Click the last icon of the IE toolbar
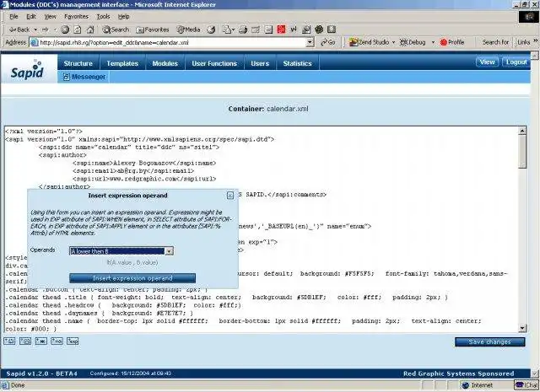Image resolution: width=540 pixels, height=392 pixels. [x=332, y=30]
